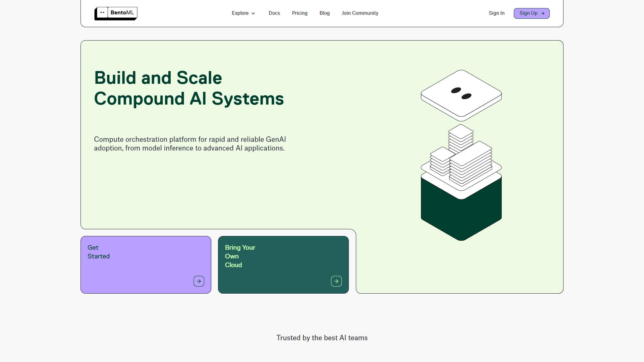Click the Join Community link
This screenshot has height=362, width=644.
click(x=360, y=13)
